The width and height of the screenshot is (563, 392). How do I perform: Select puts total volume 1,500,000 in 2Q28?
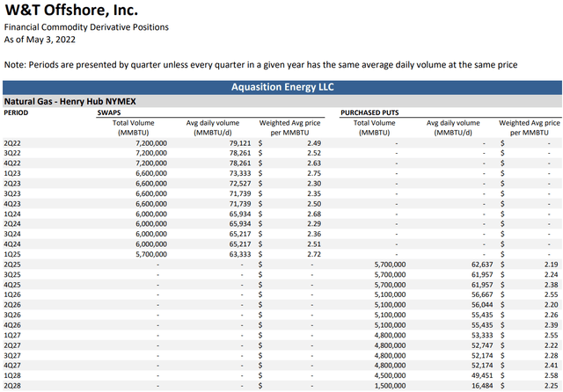point(390,386)
